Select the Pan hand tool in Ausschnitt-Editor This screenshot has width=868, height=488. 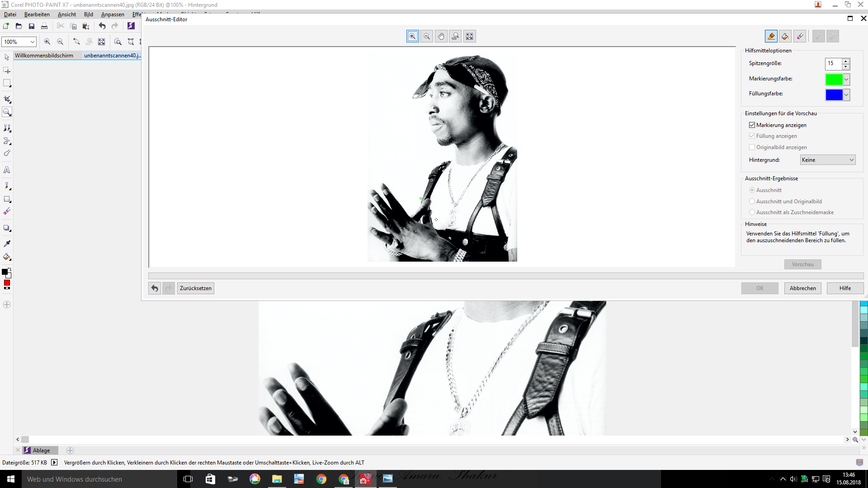point(441,37)
